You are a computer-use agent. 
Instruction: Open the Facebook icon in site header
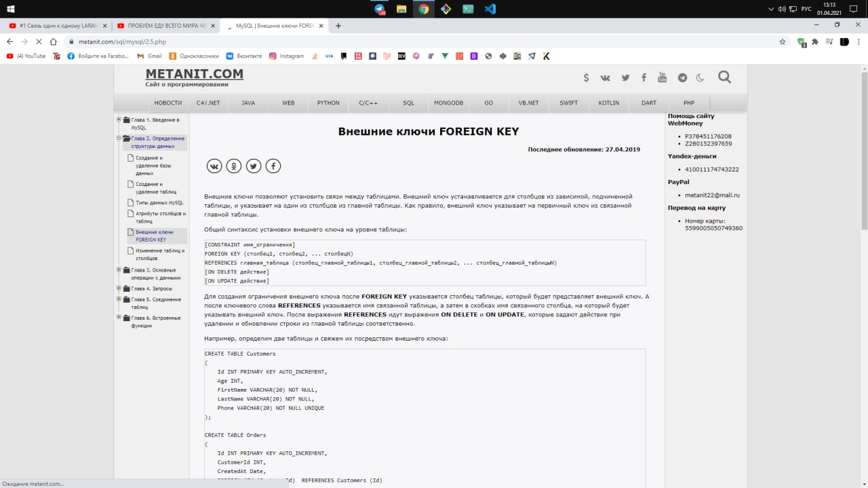pos(644,77)
